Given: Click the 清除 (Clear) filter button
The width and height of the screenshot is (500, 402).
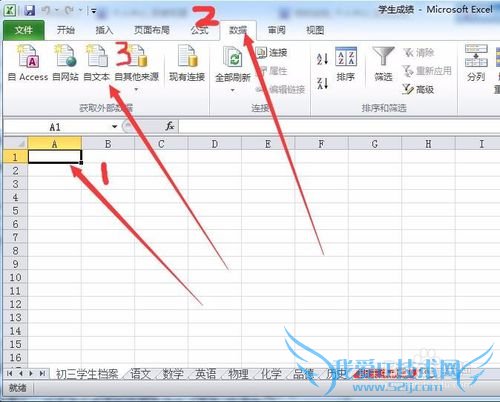Looking at the screenshot, I should (x=418, y=52).
